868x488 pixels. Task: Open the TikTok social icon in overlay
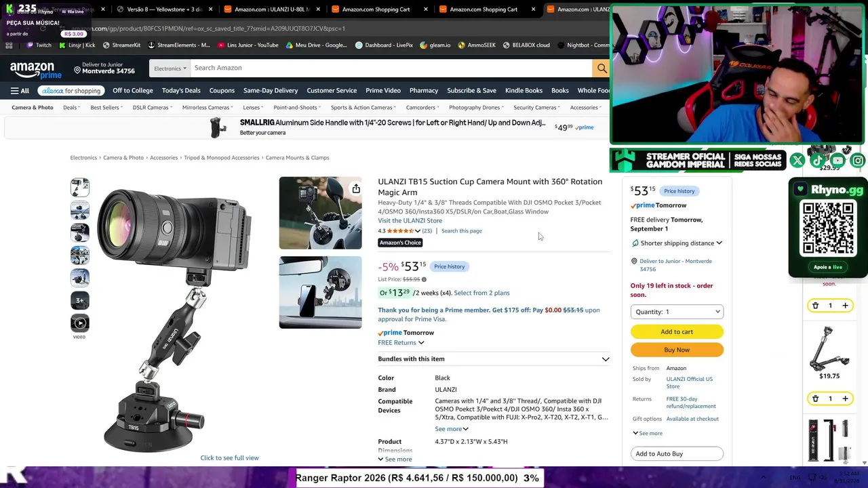coord(817,161)
